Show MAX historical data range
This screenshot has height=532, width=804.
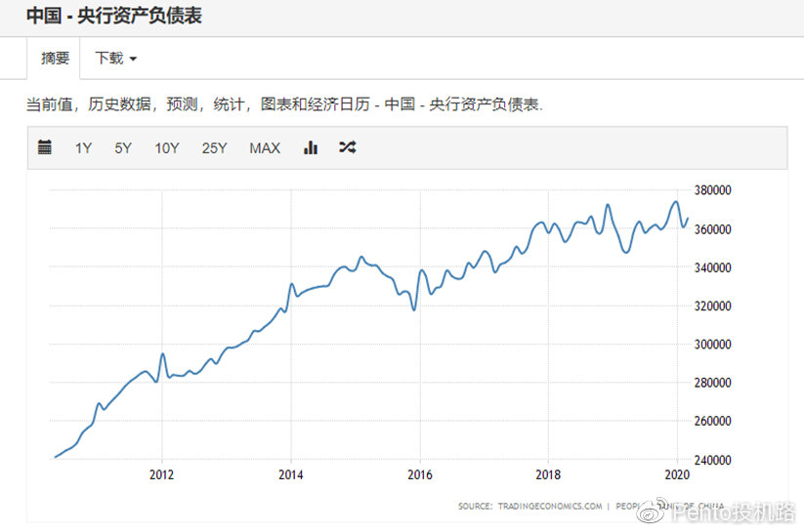[x=265, y=148]
